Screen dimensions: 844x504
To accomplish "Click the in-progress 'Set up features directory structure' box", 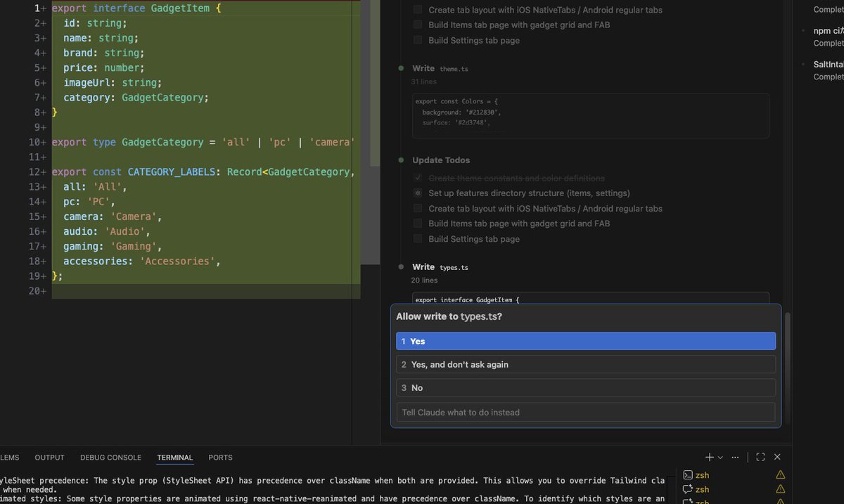I will click(418, 193).
